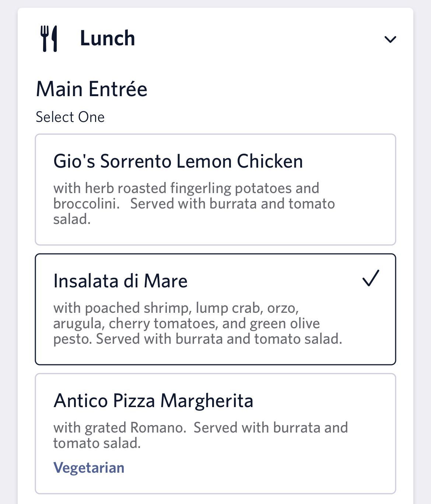Click the fork and knife Lunch icon
The width and height of the screenshot is (431, 504).
(x=49, y=39)
